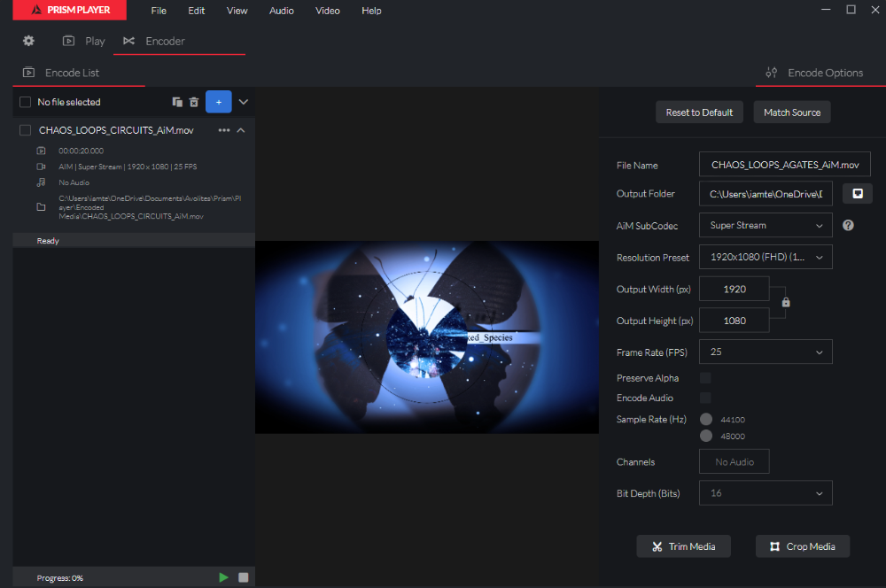
Task: Click the Ready status row
Action: point(134,241)
